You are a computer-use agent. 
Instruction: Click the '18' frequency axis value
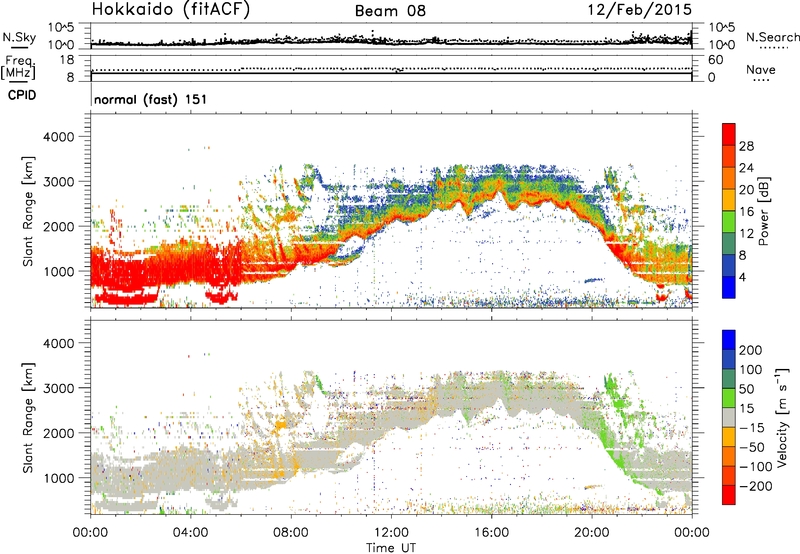coord(67,60)
